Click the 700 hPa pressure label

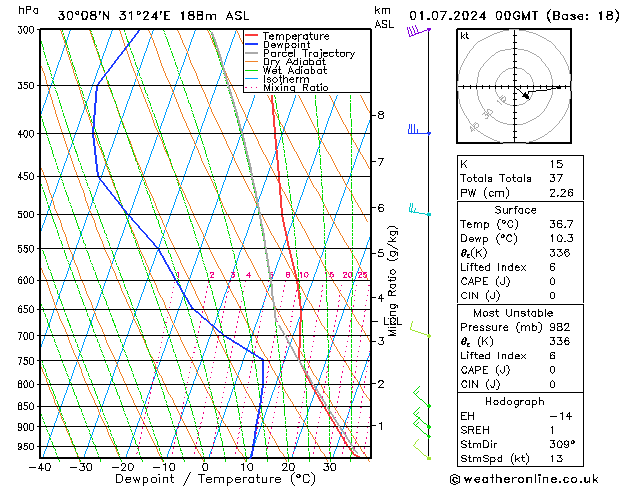pos(28,336)
